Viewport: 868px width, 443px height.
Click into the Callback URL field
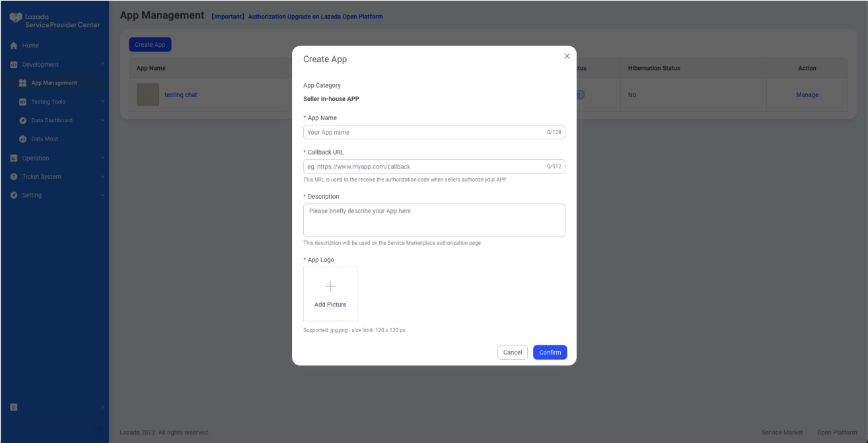tap(424, 166)
